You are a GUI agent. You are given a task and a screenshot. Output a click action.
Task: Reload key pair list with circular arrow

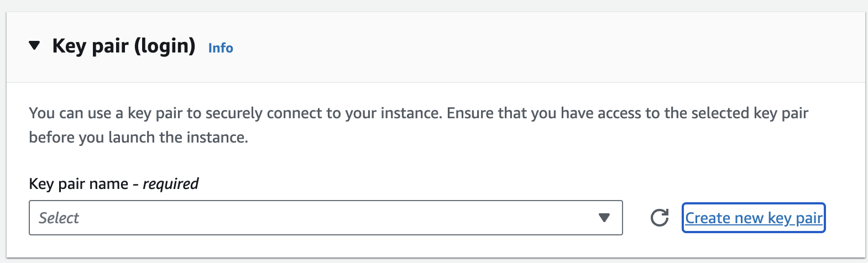click(x=659, y=218)
